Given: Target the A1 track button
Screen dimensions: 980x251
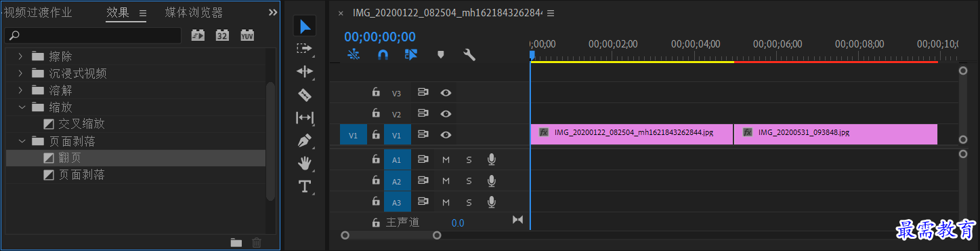Looking at the screenshot, I should click(x=397, y=160).
